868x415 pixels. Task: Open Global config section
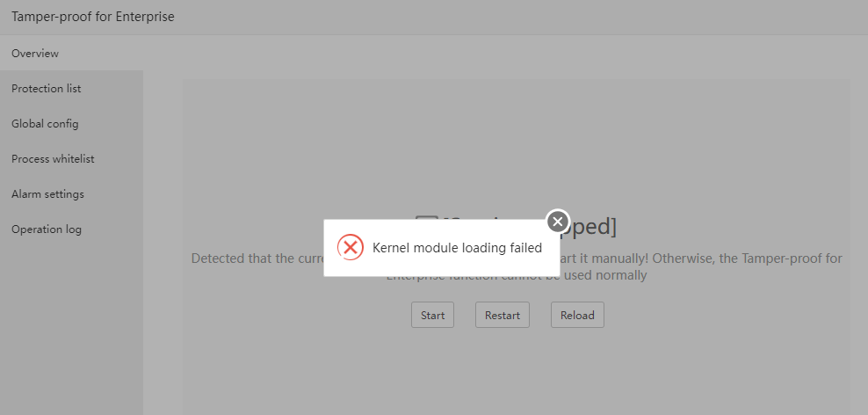point(45,124)
